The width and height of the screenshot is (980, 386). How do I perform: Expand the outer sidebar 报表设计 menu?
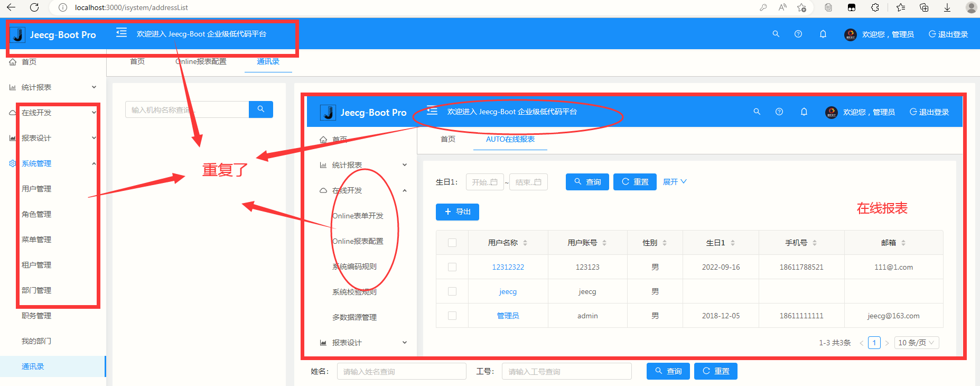tap(53, 138)
